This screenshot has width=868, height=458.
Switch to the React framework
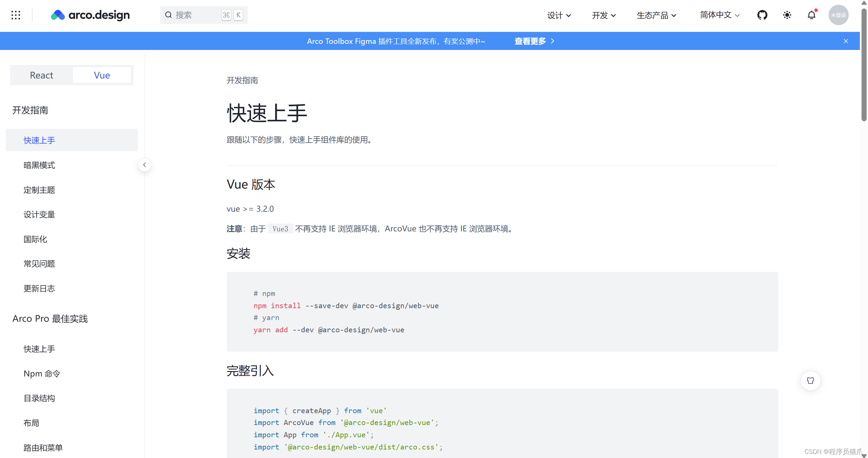point(41,75)
